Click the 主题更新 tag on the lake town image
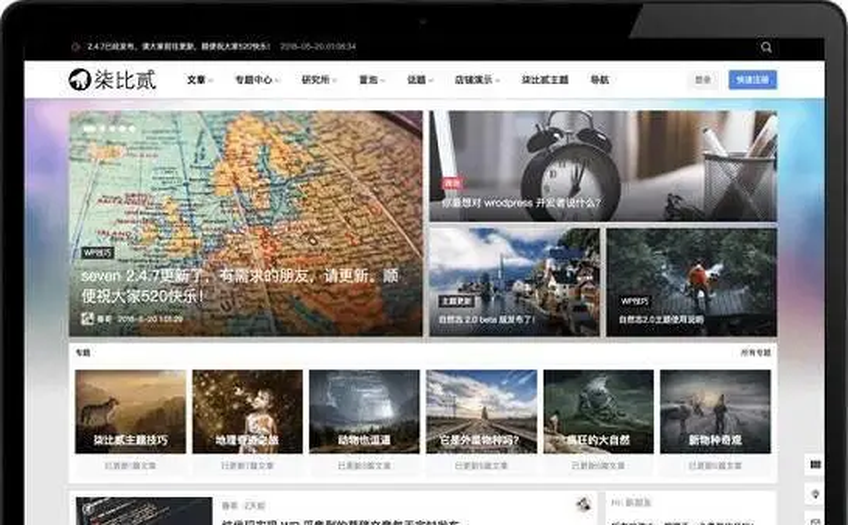Image resolution: width=848 pixels, height=525 pixels. (x=455, y=300)
